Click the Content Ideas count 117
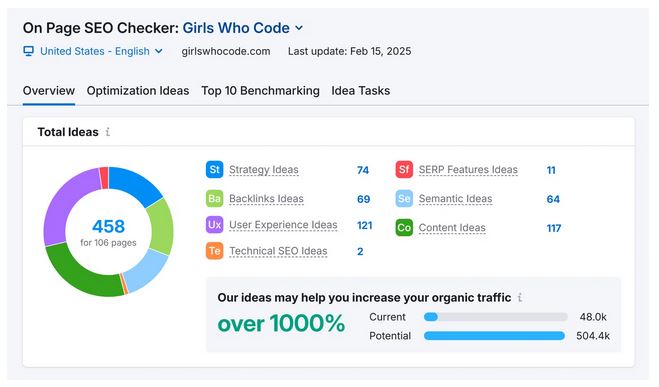 (x=554, y=228)
